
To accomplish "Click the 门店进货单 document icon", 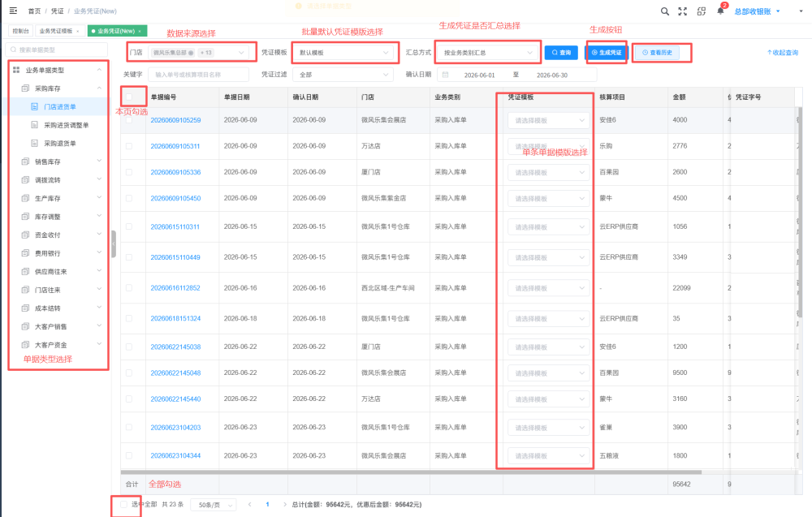I will (x=35, y=106).
